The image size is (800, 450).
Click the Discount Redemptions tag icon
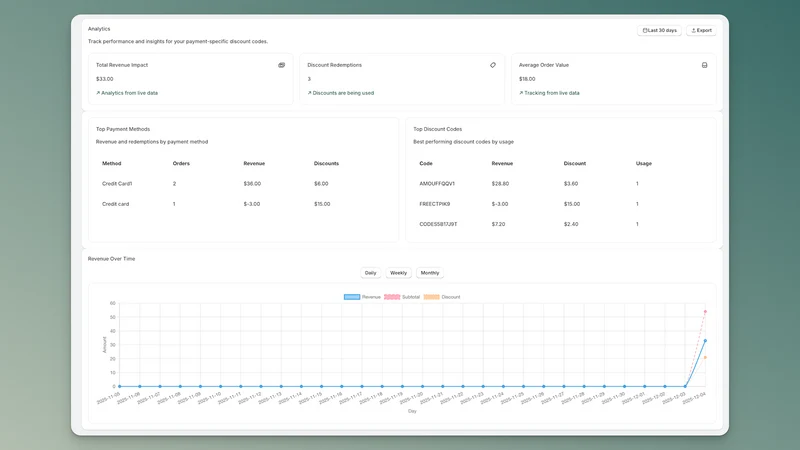coord(493,65)
